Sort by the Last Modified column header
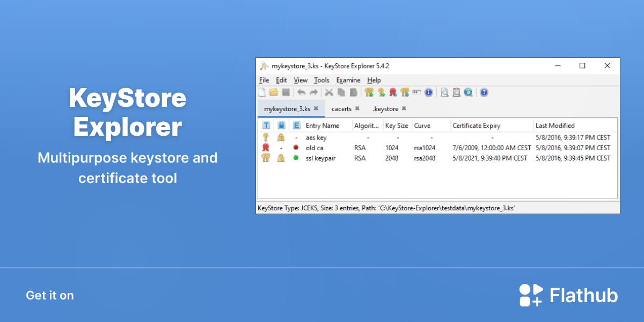Image resolution: width=644 pixels, height=322 pixels. coord(575,126)
